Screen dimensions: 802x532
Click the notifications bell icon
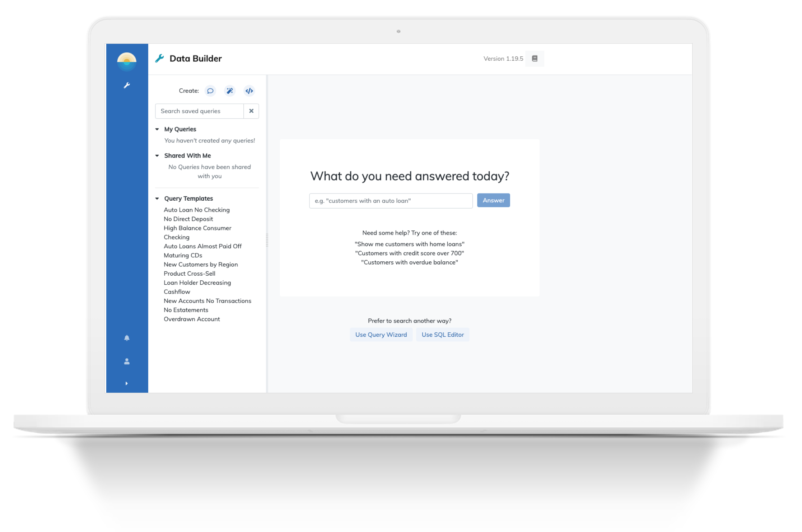(x=126, y=338)
